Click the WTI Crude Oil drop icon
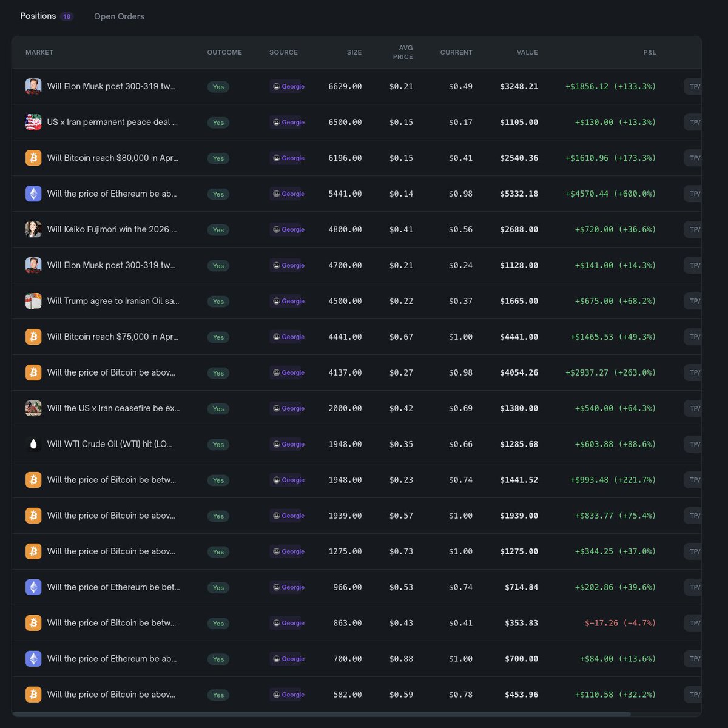 pos(33,444)
